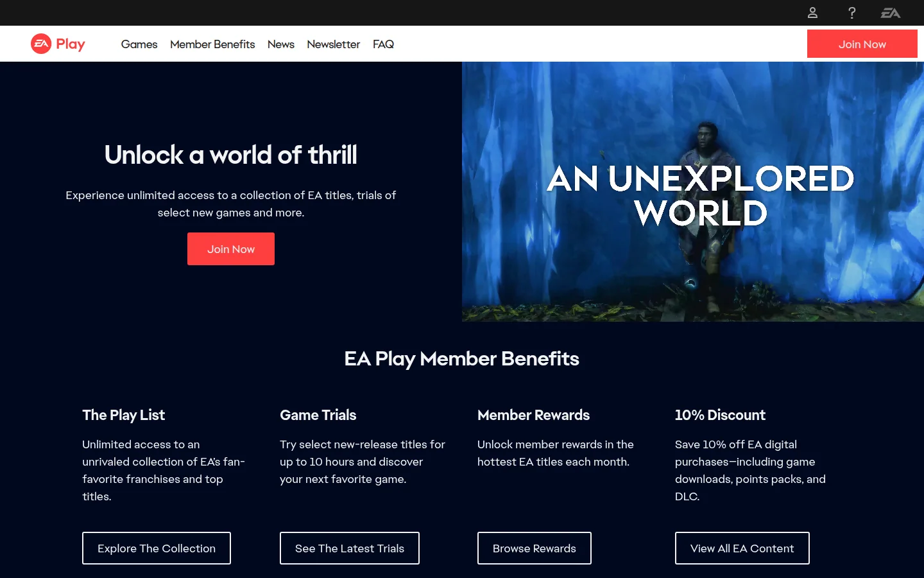Open See The Latest Trials
924x578 pixels.
350,548
